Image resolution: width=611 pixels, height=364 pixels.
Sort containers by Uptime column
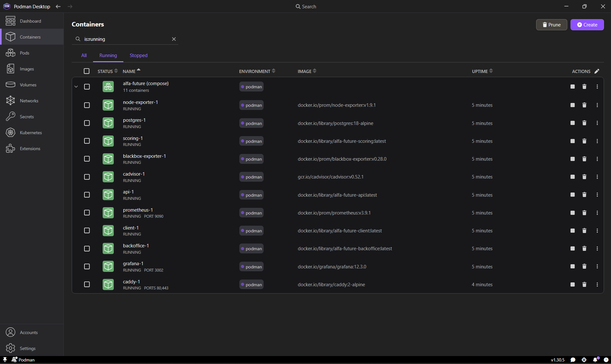coord(482,71)
